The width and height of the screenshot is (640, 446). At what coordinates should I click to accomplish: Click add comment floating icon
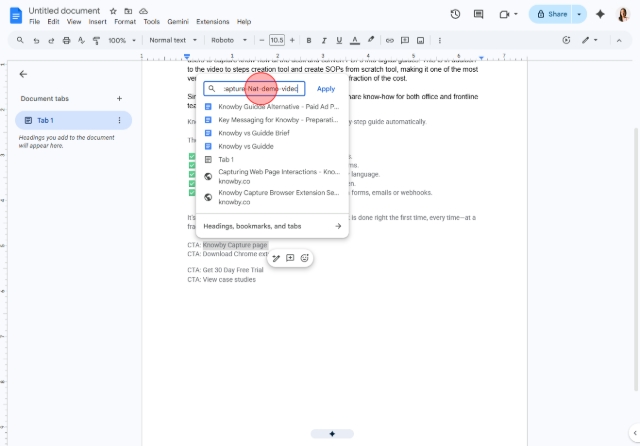(x=290, y=258)
